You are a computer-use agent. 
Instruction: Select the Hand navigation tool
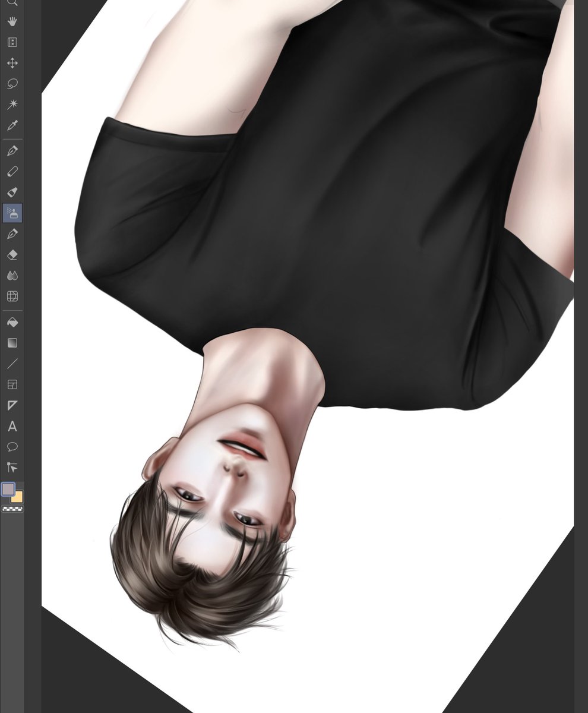(12, 21)
